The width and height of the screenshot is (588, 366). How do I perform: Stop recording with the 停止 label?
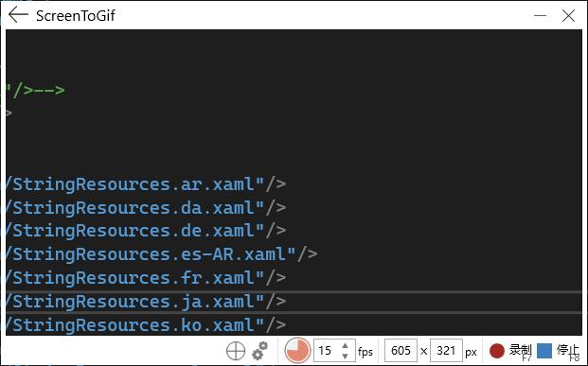point(568,350)
